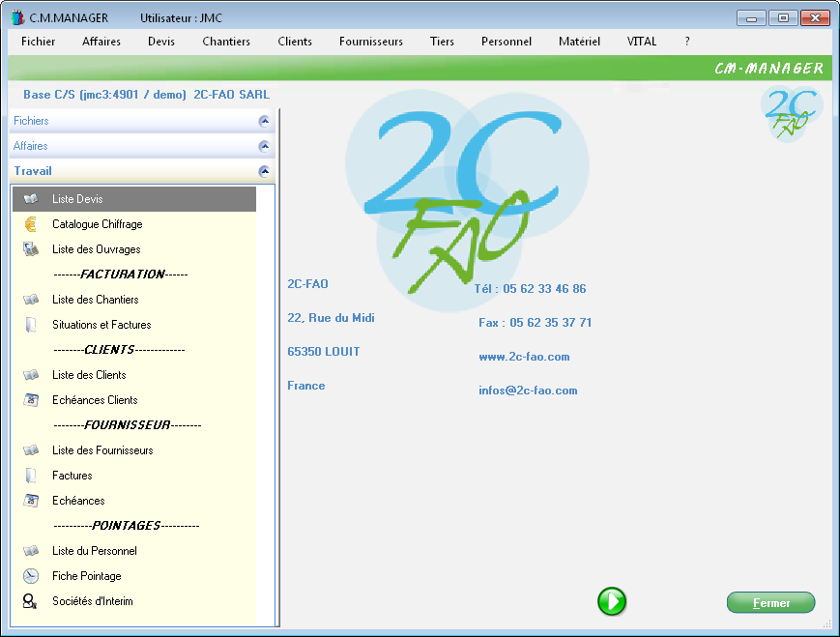This screenshot has width=840, height=637.
Task: Click the green play arrow button
Action: tap(612, 601)
